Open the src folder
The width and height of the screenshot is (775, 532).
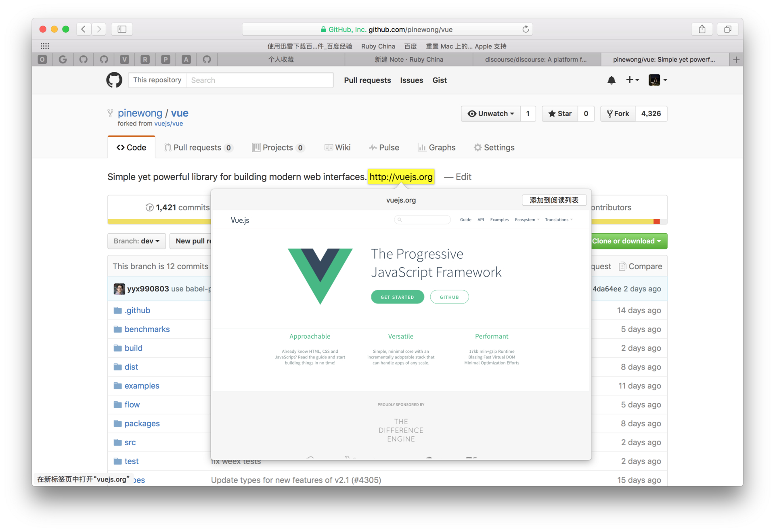pyautogui.click(x=130, y=442)
